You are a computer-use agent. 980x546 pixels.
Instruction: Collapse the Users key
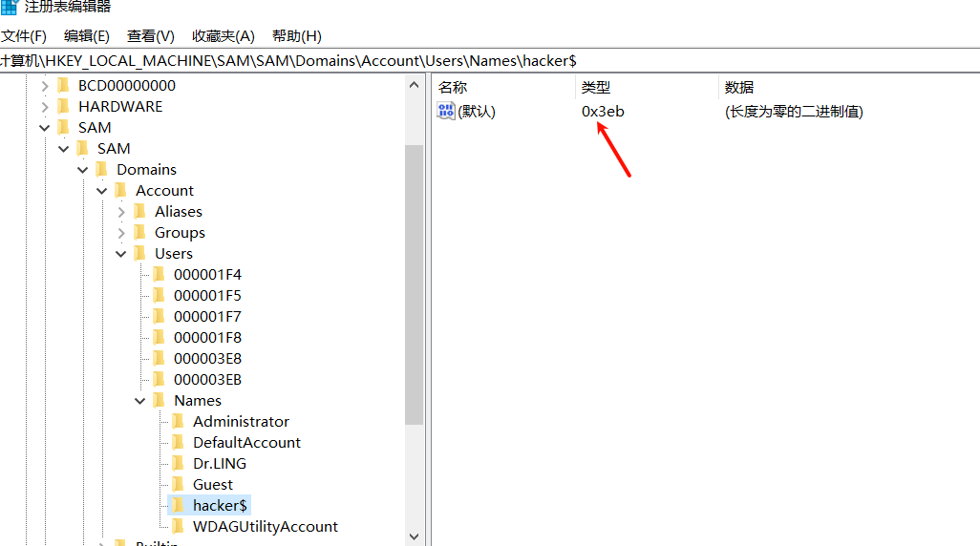[x=121, y=254]
